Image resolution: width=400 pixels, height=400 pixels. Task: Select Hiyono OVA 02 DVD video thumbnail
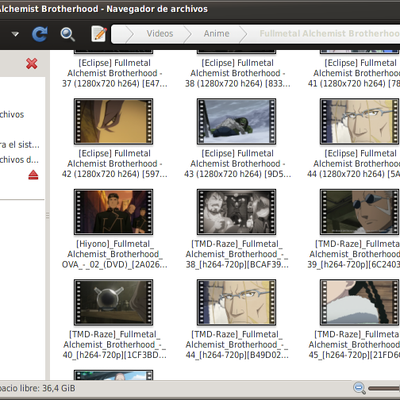(x=113, y=212)
